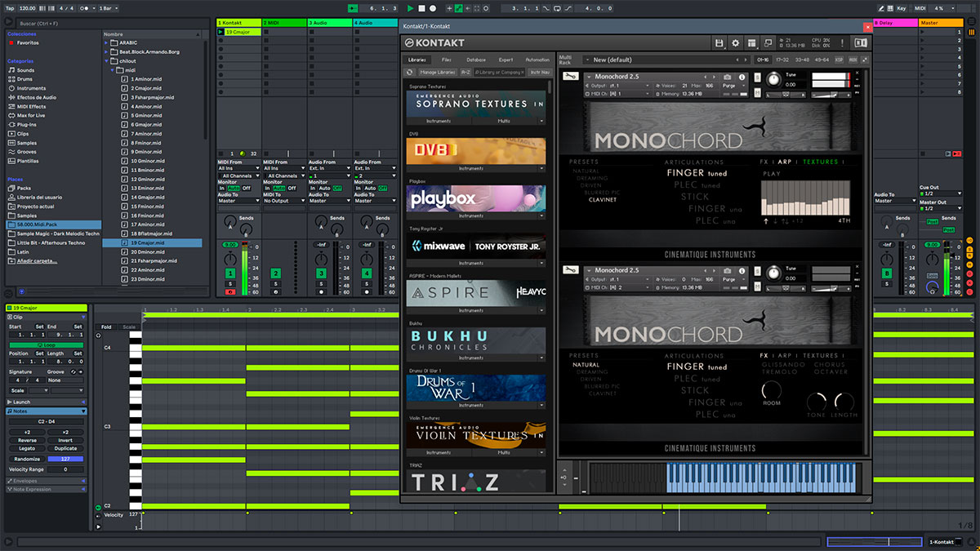Viewport: 980px width, 551px height.
Task: Select the CLAVINET preset in first Monochord
Action: [x=603, y=199]
